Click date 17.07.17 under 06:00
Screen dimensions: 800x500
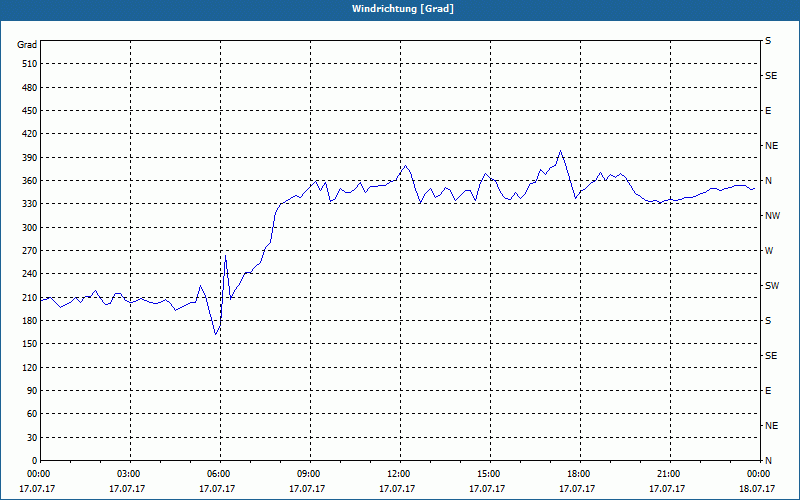pos(217,489)
